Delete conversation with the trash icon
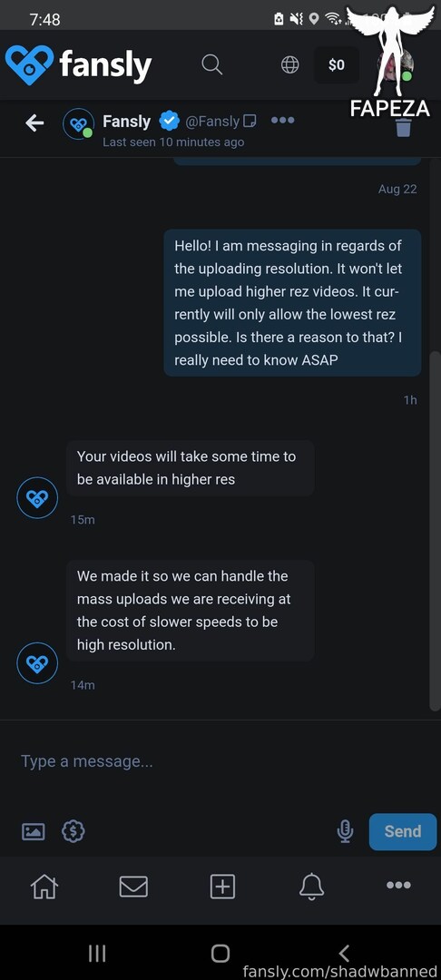This screenshot has width=441, height=980. tap(404, 128)
